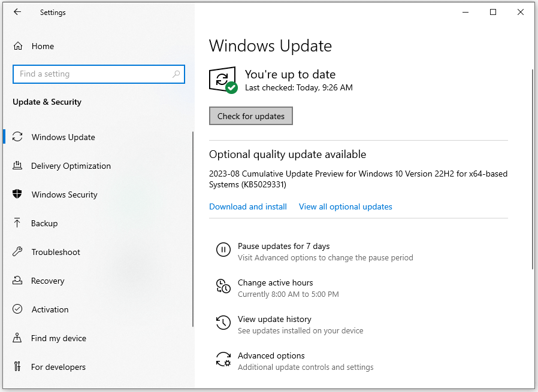Click the Download and install link
The image size is (538, 392).
[247, 206]
